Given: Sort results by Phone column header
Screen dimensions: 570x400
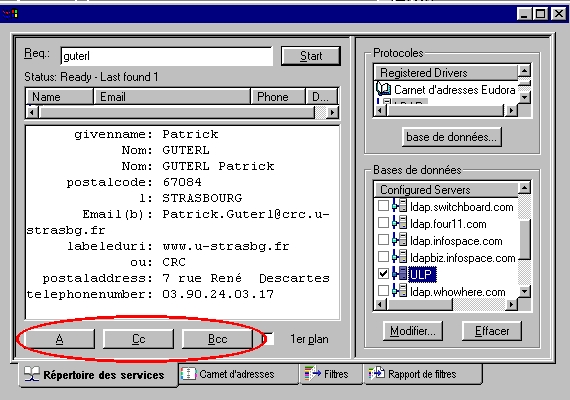Looking at the screenshot, I should point(278,97).
